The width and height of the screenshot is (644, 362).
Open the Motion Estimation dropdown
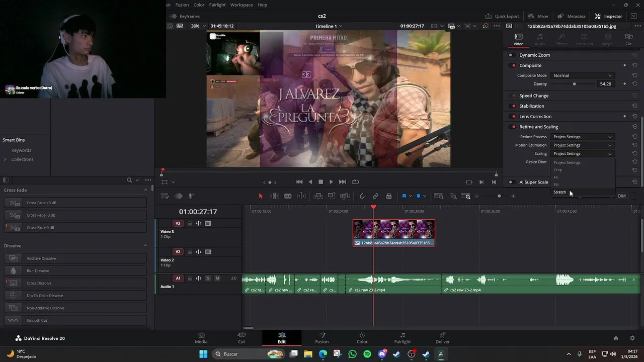(x=582, y=145)
